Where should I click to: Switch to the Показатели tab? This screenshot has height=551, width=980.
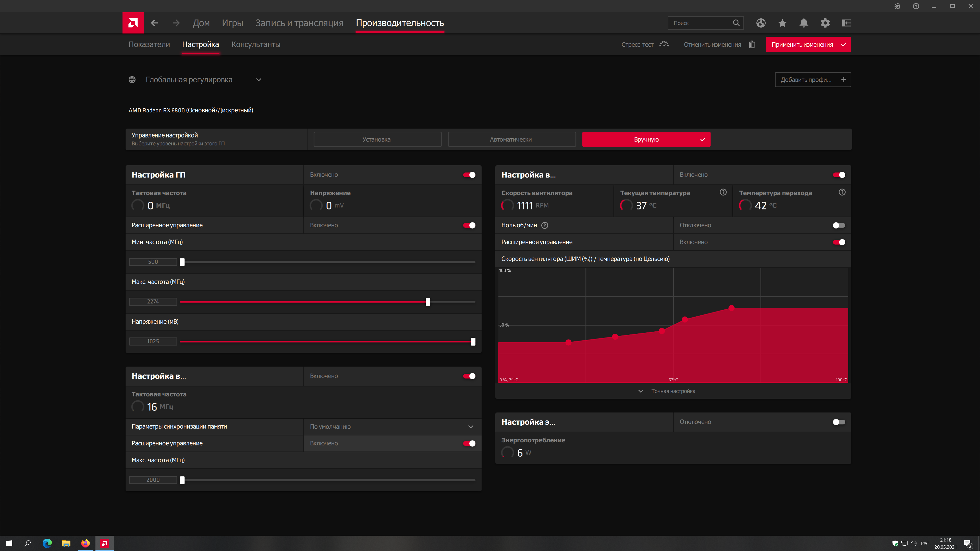click(149, 44)
